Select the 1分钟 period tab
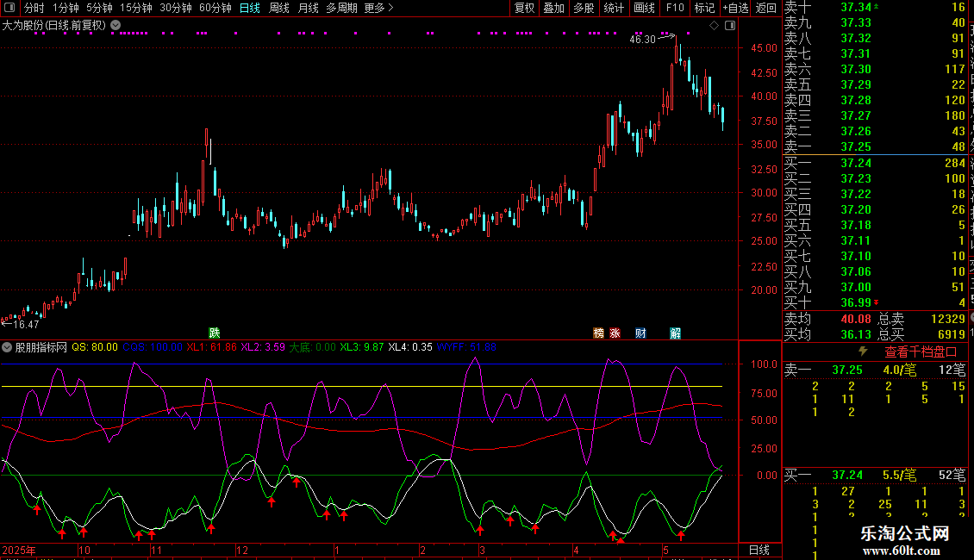This screenshot has width=974, height=560. (x=66, y=8)
